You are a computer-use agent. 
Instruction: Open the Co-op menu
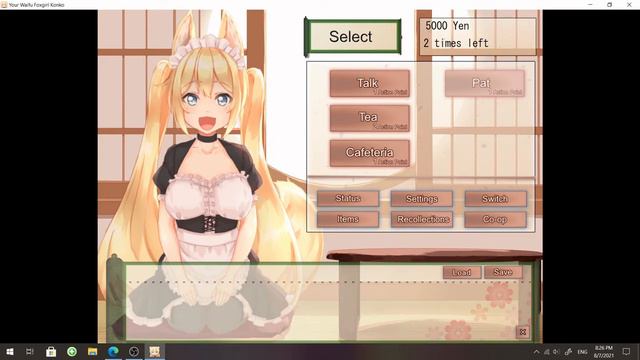click(x=495, y=219)
